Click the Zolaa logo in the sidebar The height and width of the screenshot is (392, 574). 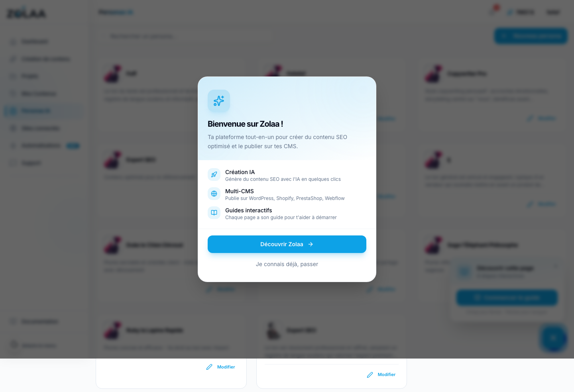click(26, 13)
